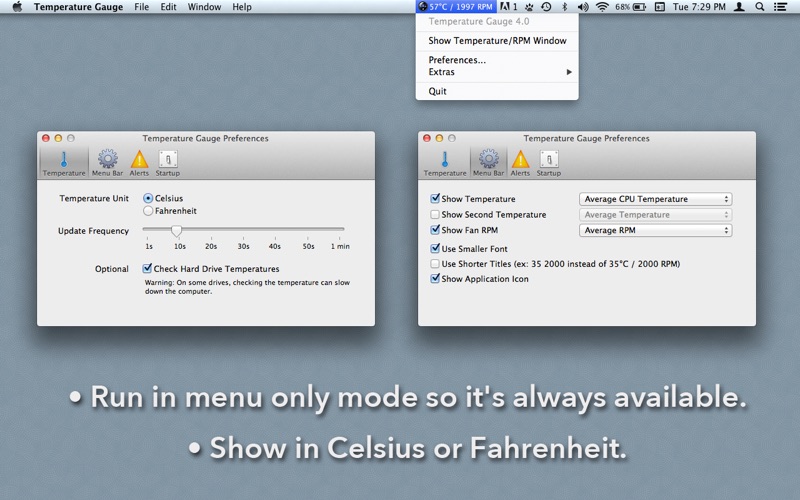Click Quit in the dropdown menu
The image size is (800, 500).
click(x=438, y=91)
